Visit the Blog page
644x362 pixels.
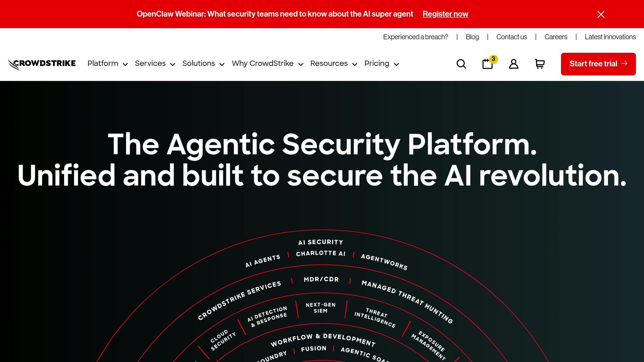point(472,37)
